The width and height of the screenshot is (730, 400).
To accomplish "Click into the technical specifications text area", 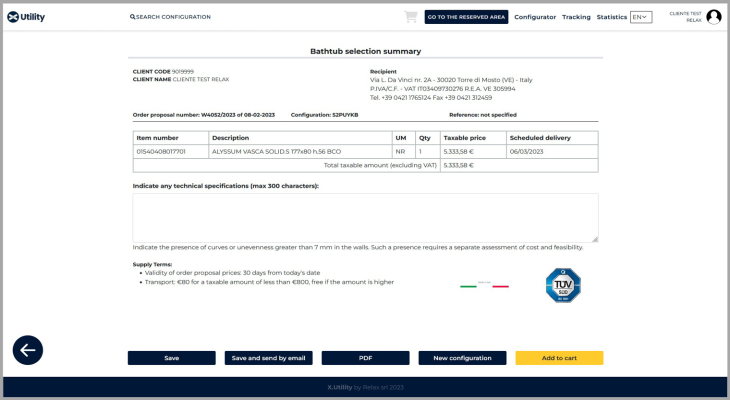I will (365, 218).
